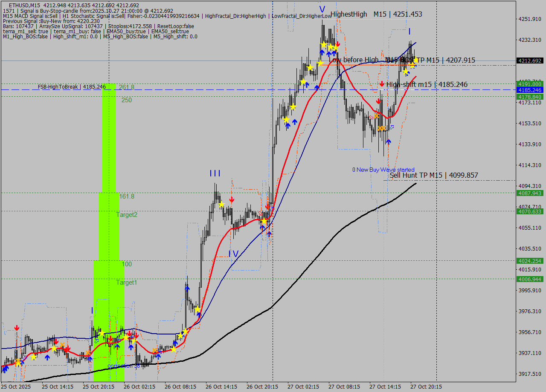Select the 161.8 Fibonacci level label
The image size is (546, 392).
(x=127, y=196)
